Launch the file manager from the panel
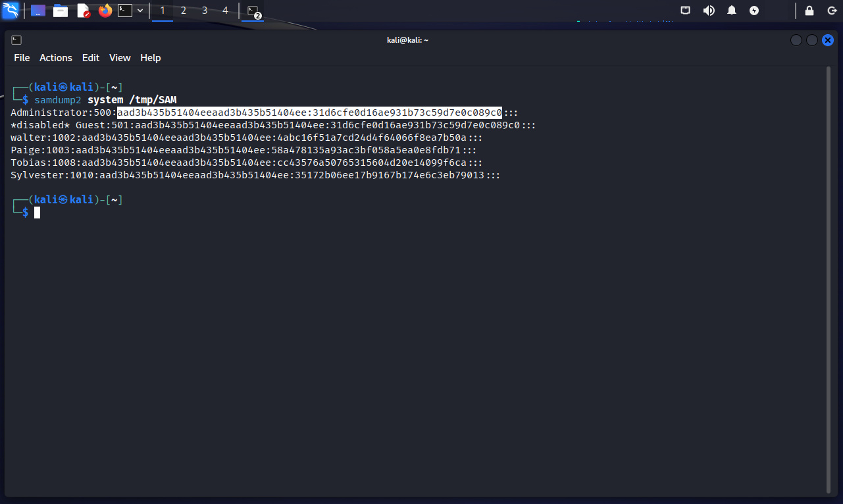This screenshot has height=504, width=843. (x=61, y=11)
